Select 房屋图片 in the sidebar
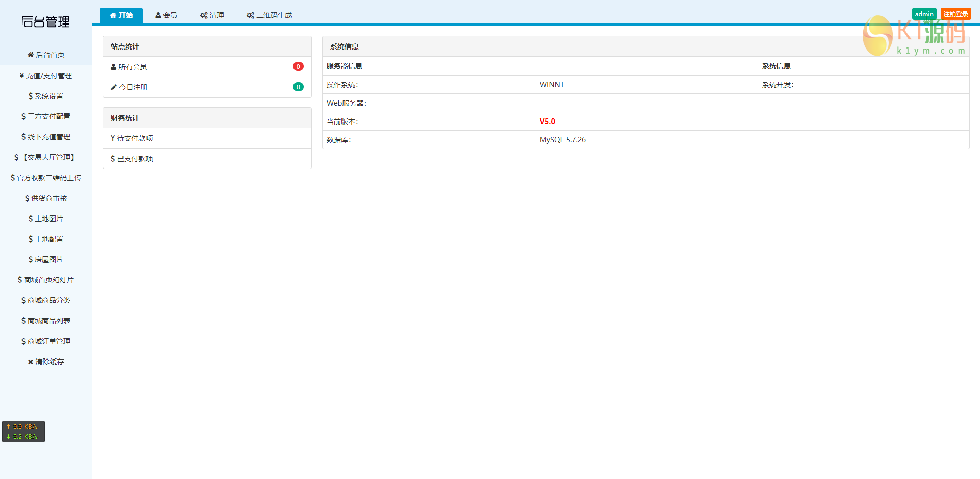The image size is (980, 479). click(46, 259)
